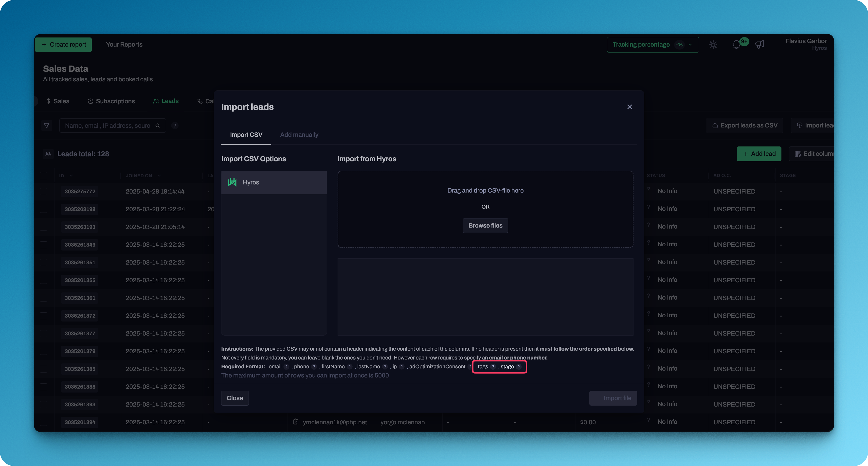The image size is (868, 466).
Task: Click the Edit columns button
Action: pos(812,154)
